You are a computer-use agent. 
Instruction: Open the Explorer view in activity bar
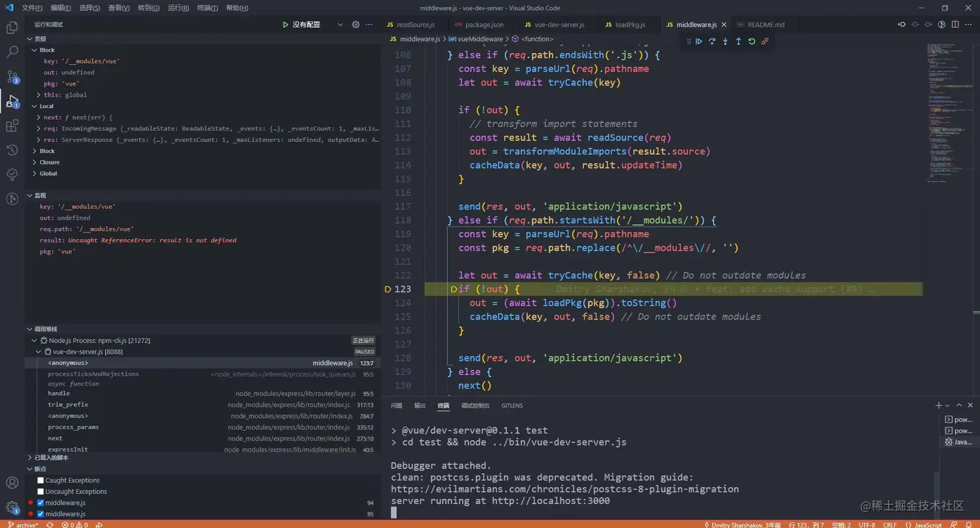pos(12,27)
